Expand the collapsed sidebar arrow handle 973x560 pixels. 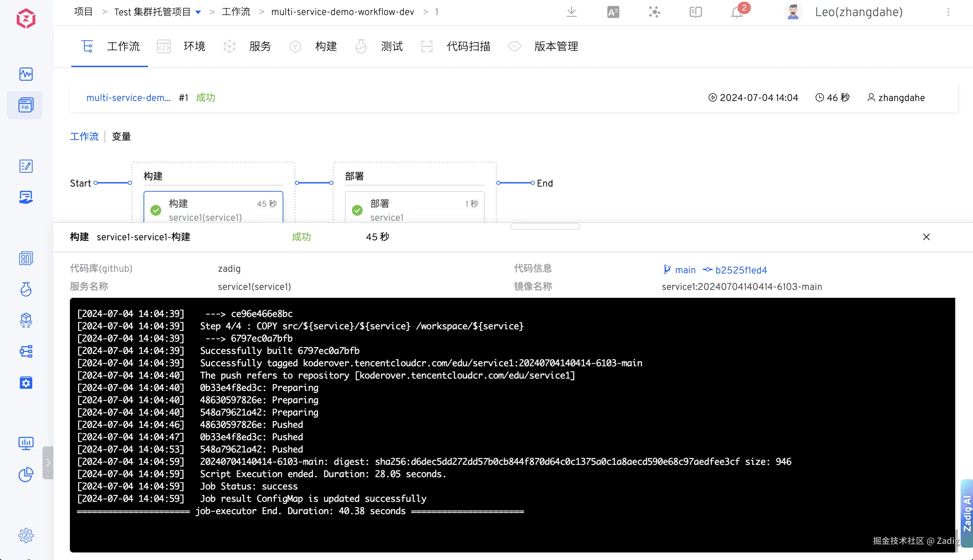point(48,462)
